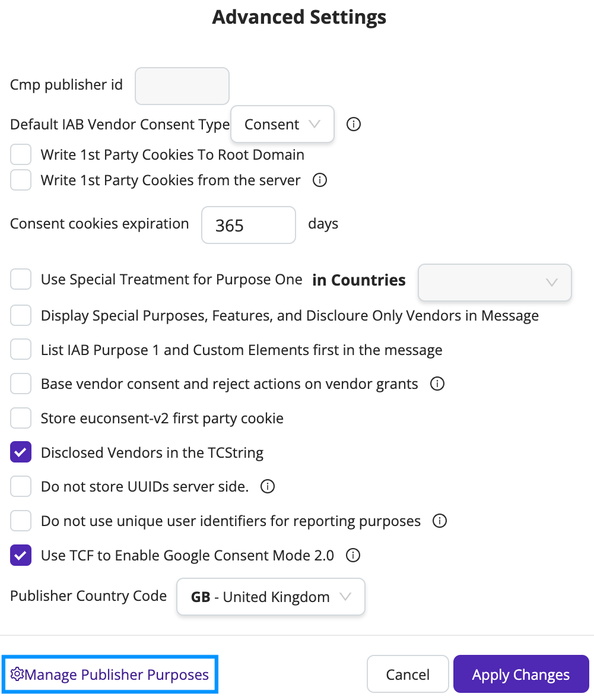Expand the in Countries dropdown

click(x=494, y=282)
